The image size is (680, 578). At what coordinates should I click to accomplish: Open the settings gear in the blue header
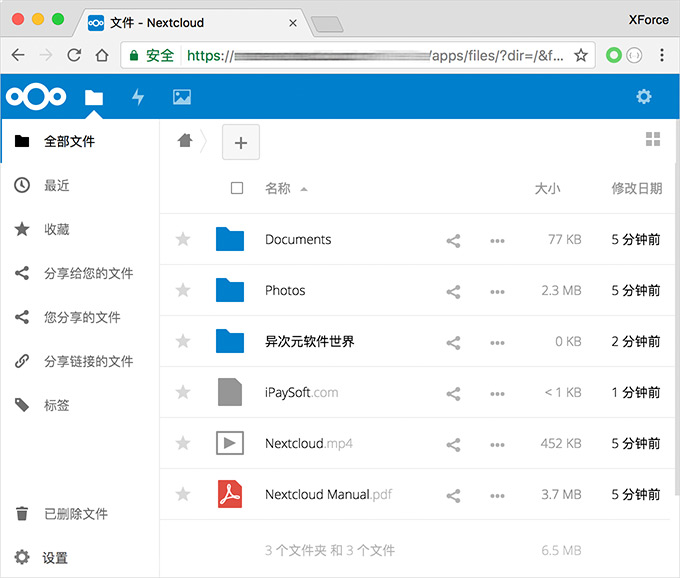[644, 96]
